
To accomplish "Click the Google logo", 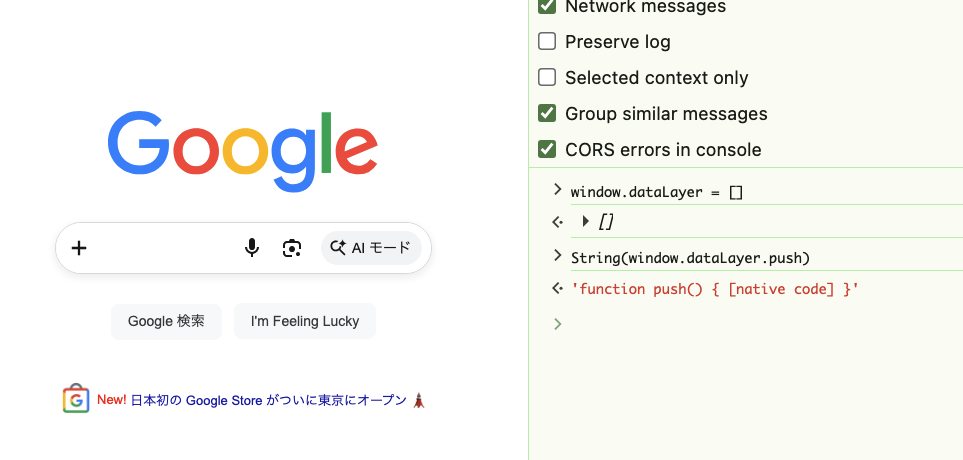I will 242,151.
